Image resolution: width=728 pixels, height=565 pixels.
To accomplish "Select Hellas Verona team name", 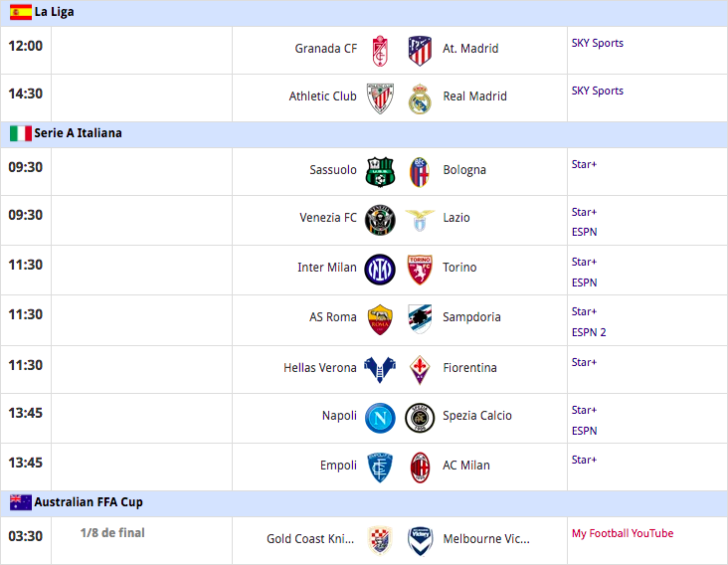I will coord(320,368).
